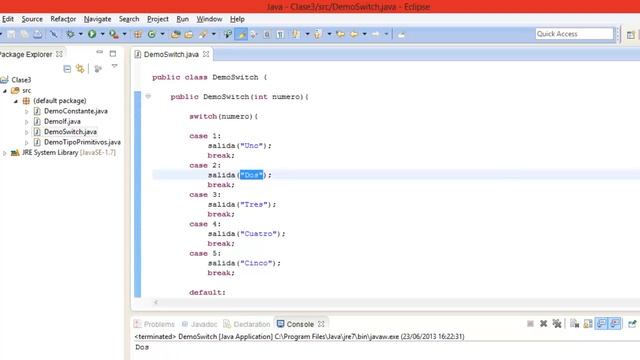Open the Debug dropdown arrow
The height and width of the screenshot is (360, 640).
[81, 35]
